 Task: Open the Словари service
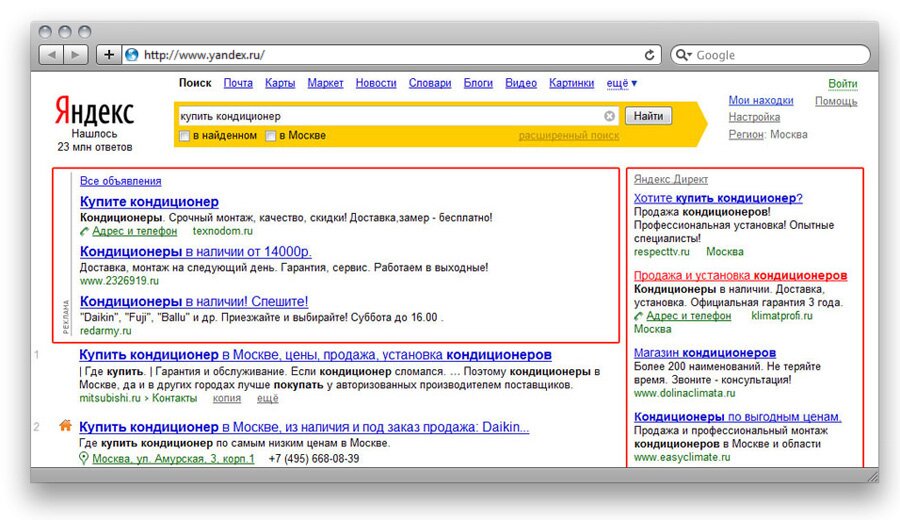pyautogui.click(x=430, y=83)
